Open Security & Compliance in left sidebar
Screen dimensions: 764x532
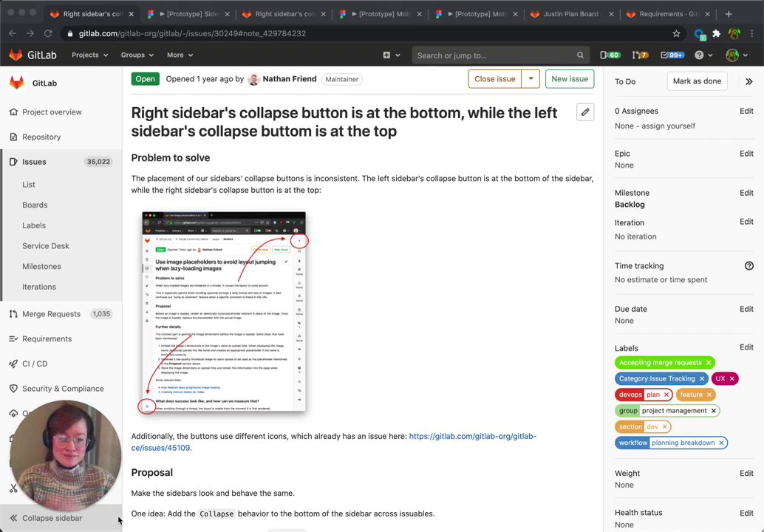pos(61,389)
